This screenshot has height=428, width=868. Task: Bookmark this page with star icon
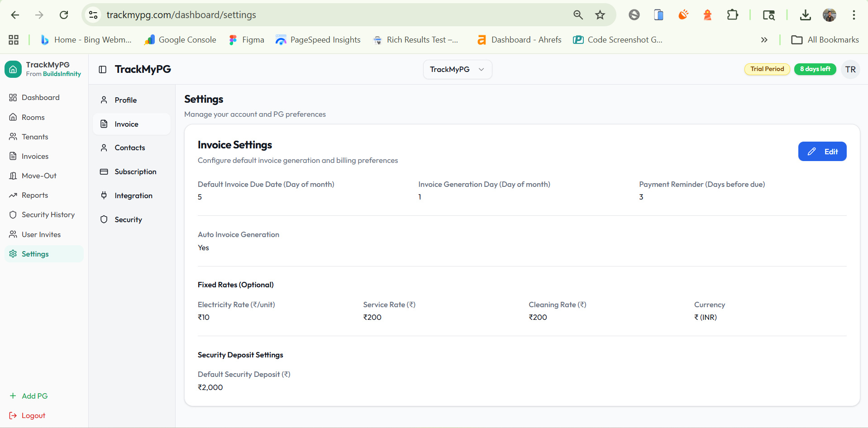pos(600,15)
